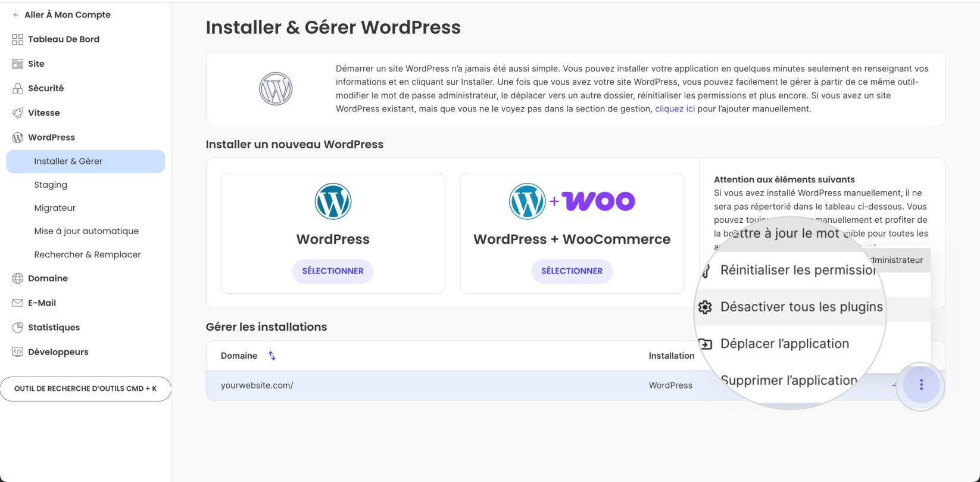The image size is (980, 482).
Task: Click the Statistiques pie chart icon
Action: pos(18,327)
